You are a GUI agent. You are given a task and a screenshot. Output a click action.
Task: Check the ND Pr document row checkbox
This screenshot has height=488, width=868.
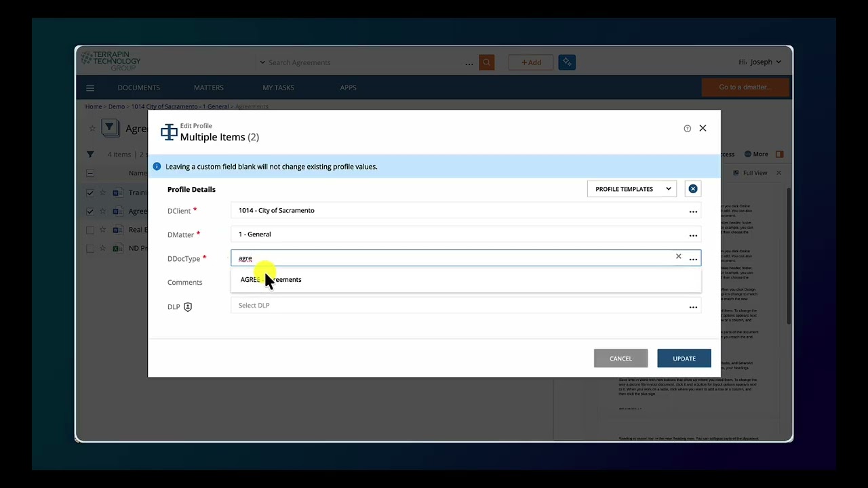coord(90,248)
